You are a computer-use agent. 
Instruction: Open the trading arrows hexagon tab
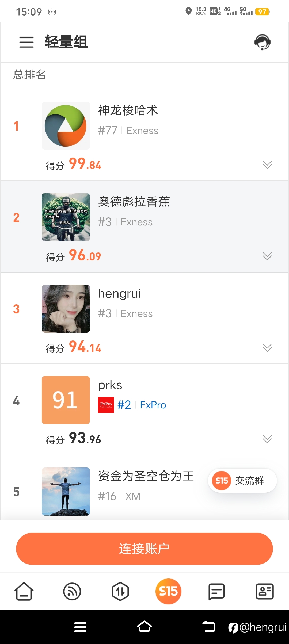(x=120, y=591)
